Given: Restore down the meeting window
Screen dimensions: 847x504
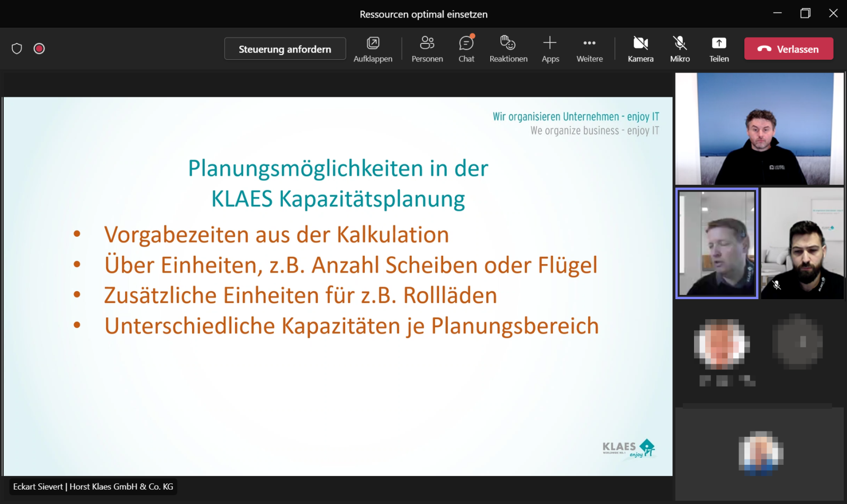Looking at the screenshot, I should pos(805,13).
